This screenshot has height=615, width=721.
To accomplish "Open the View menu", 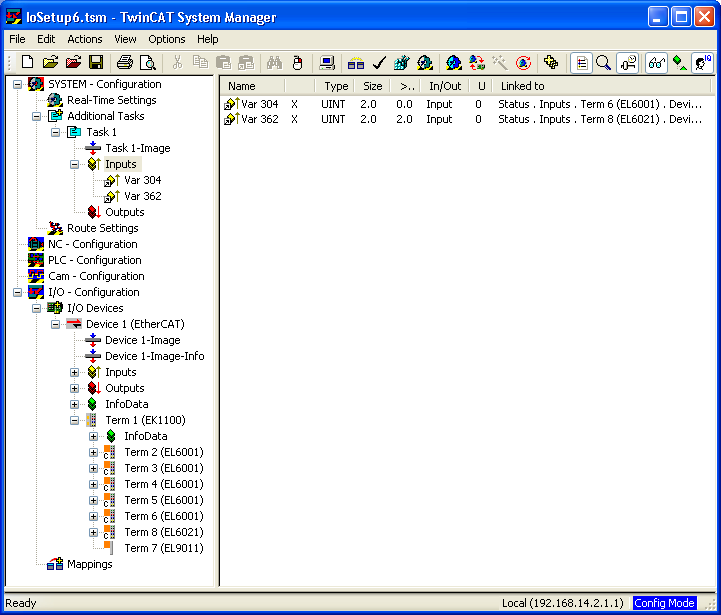I will pos(125,39).
